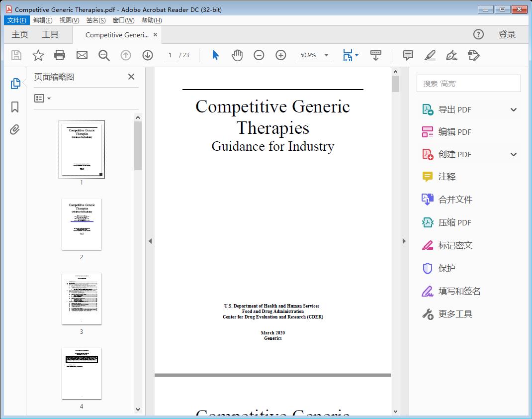Open the Add Comment sticky note tool

[x=407, y=55]
